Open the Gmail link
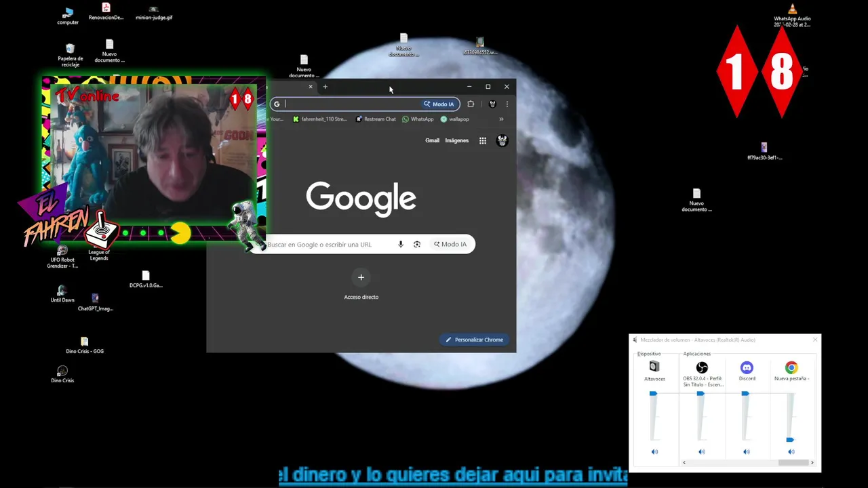 pyautogui.click(x=432, y=140)
